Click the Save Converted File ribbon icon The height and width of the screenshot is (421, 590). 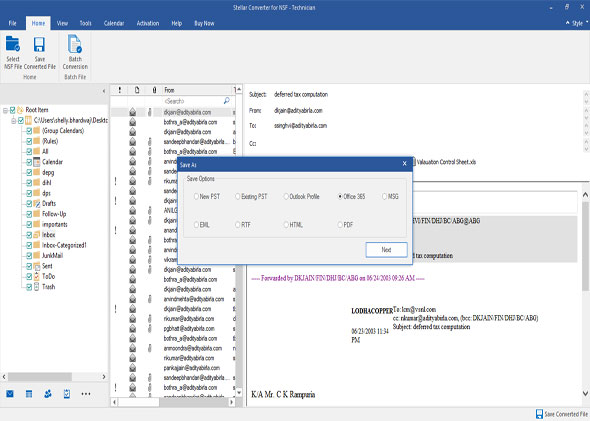(x=40, y=44)
